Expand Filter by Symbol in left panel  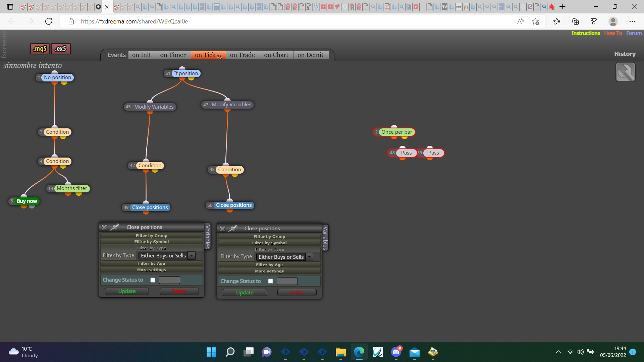click(x=152, y=242)
